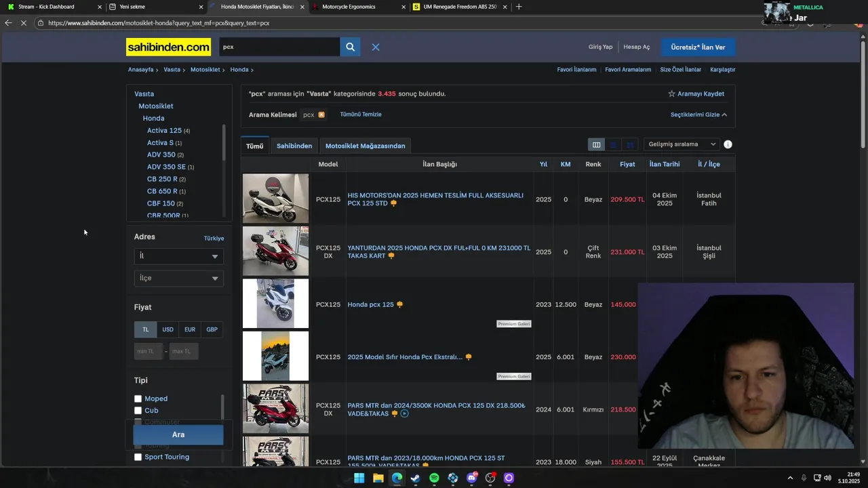Click the Ara search button
Screen dimensions: 868x488
tap(178, 434)
